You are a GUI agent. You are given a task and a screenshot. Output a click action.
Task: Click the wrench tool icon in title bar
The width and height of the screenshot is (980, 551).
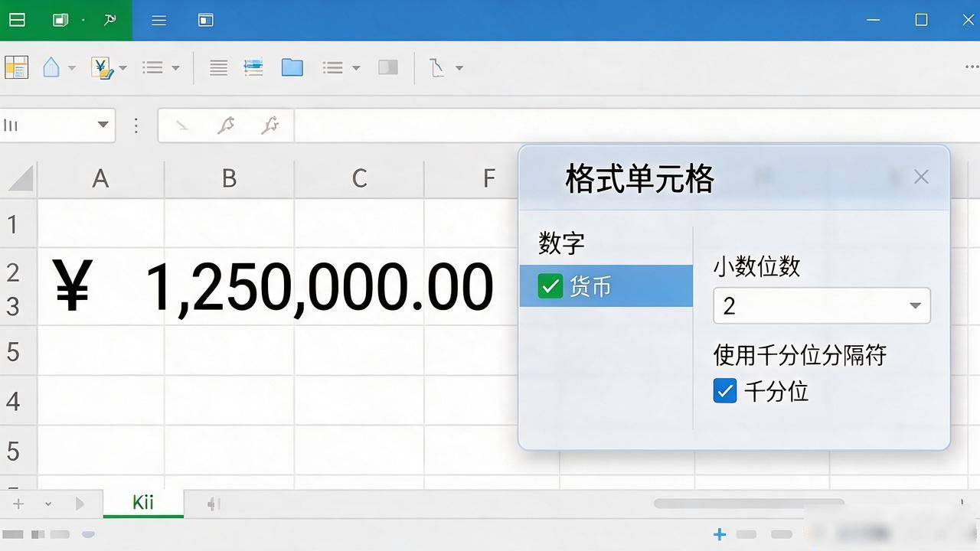coord(109,20)
